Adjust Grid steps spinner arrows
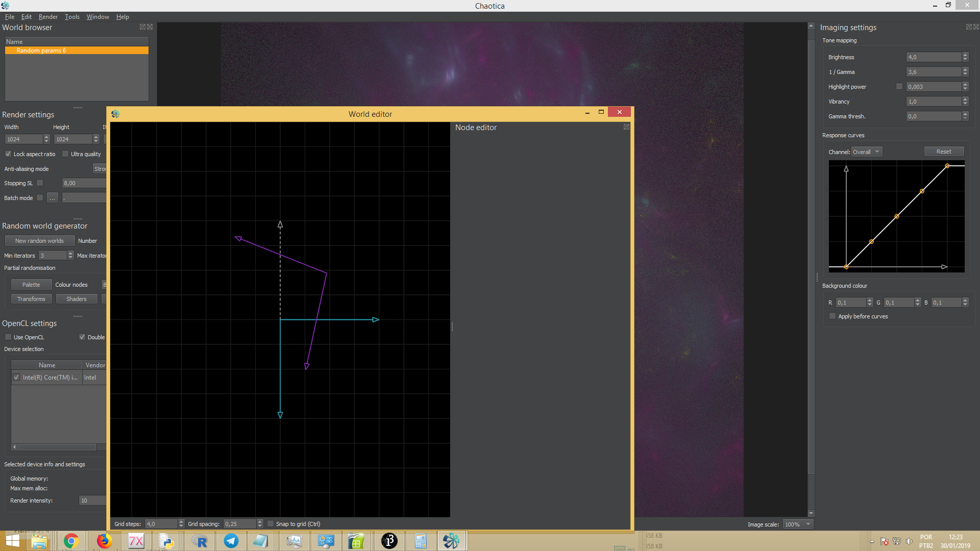The width and height of the screenshot is (980, 551). pyautogui.click(x=181, y=523)
